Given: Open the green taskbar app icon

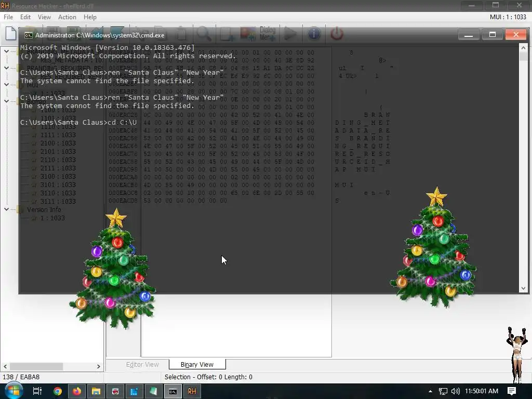Looking at the screenshot, I should pyautogui.click(x=154, y=391).
